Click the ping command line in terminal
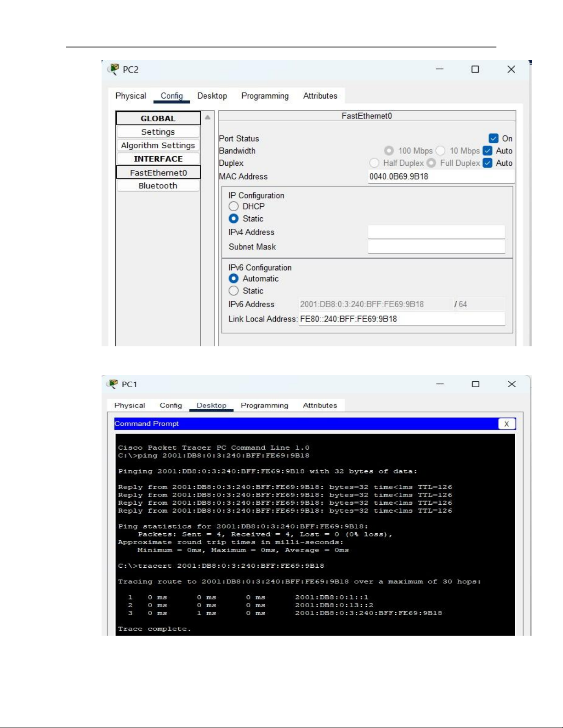The width and height of the screenshot is (563, 728). click(214, 456)
